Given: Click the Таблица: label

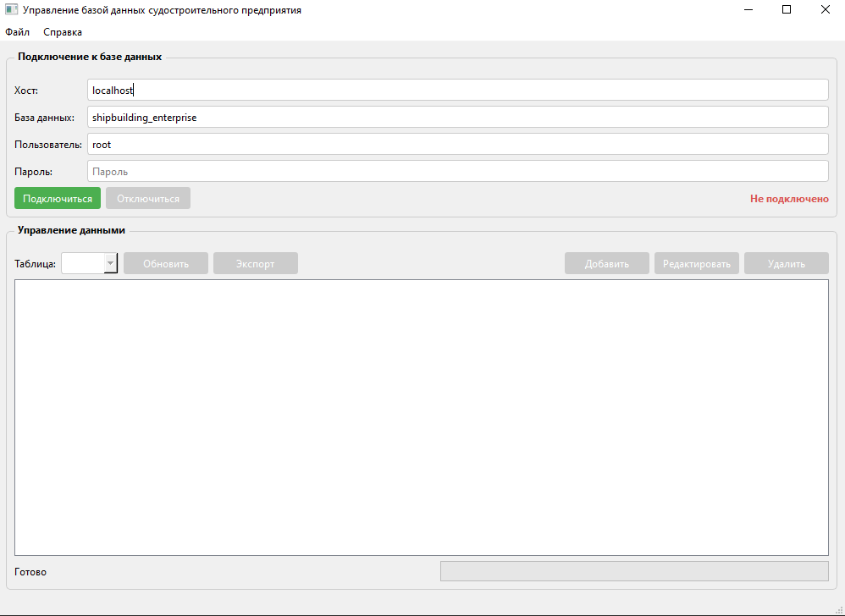Looking at the screenshot, I should pos(35,264).
